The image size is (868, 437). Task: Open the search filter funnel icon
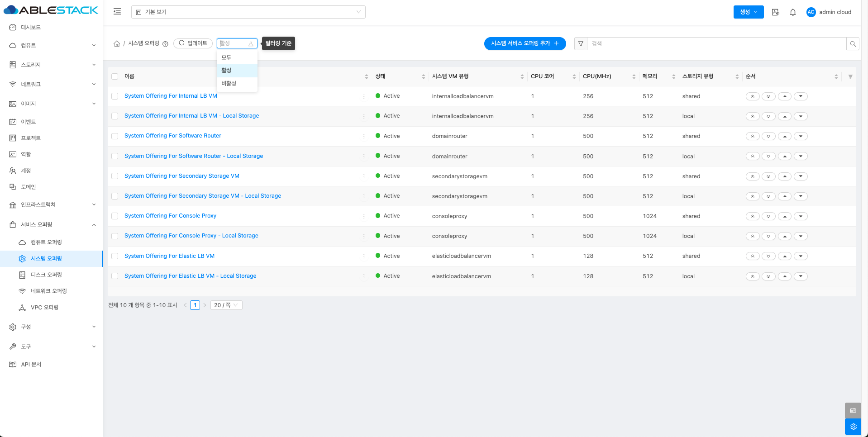[581, 44]
